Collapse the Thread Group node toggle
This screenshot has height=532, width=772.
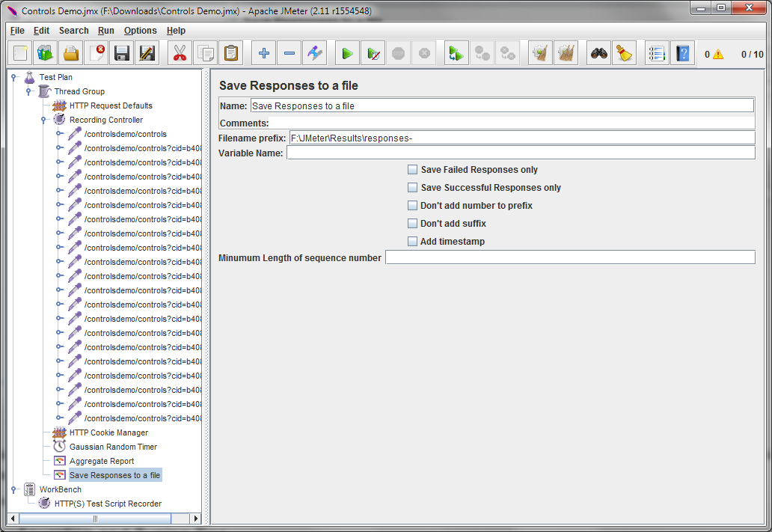coord(28,91)
